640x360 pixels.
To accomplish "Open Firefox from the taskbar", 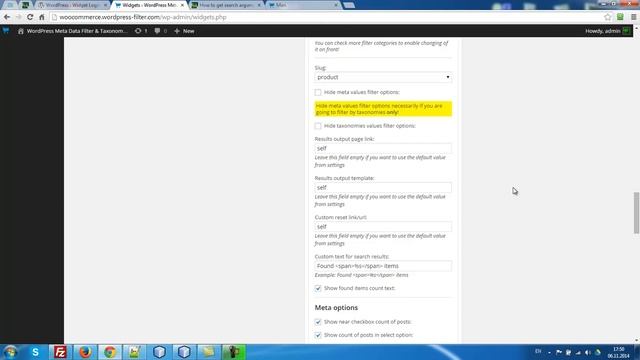I will (x=85, y=352).
